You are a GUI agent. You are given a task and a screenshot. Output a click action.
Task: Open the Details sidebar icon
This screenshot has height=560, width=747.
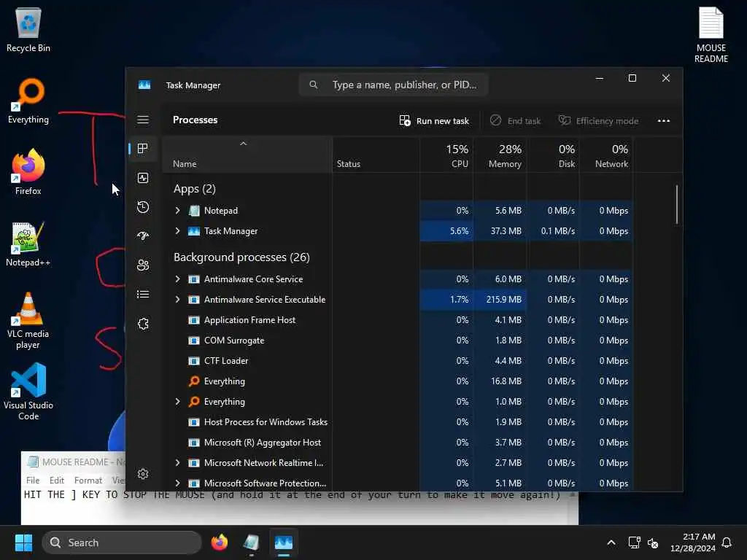143,295
